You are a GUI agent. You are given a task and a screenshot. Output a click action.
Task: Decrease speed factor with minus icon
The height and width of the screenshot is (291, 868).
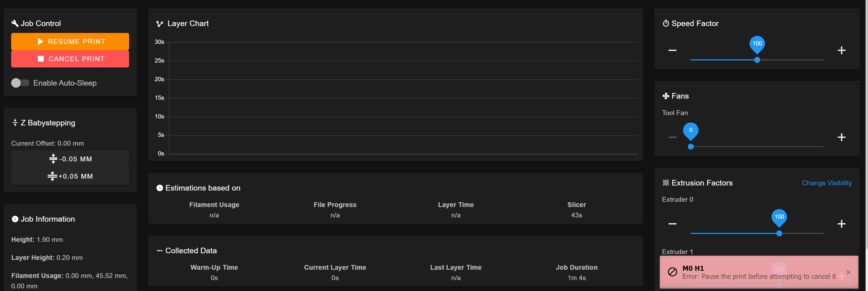(672, 50)
